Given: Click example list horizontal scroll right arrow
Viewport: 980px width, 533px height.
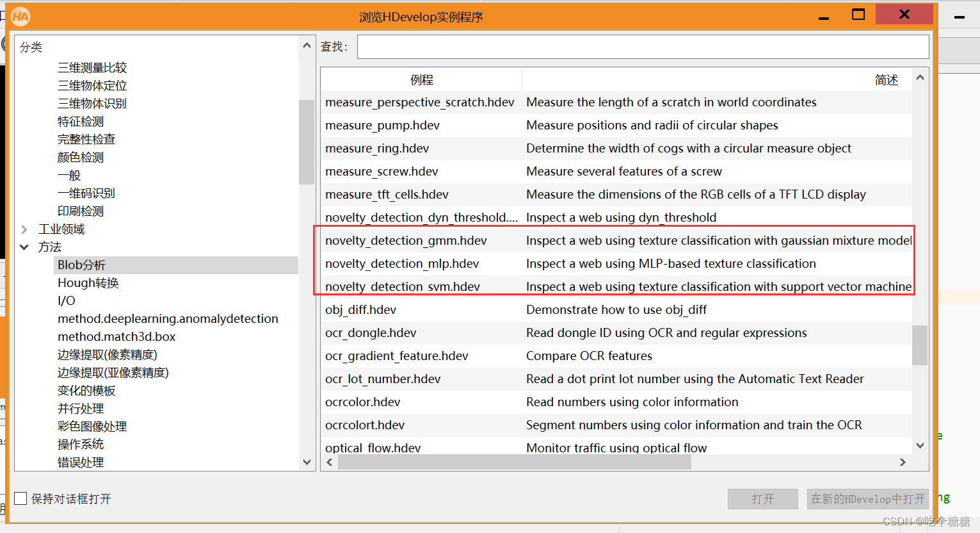Looking at the screenshot, I should (x=903, y=463).
